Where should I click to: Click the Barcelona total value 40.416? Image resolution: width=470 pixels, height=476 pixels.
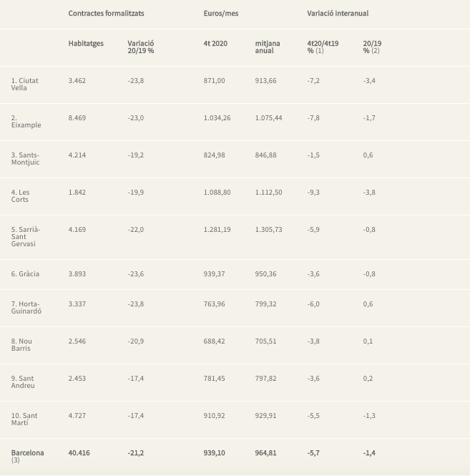[x=79, y=452]
